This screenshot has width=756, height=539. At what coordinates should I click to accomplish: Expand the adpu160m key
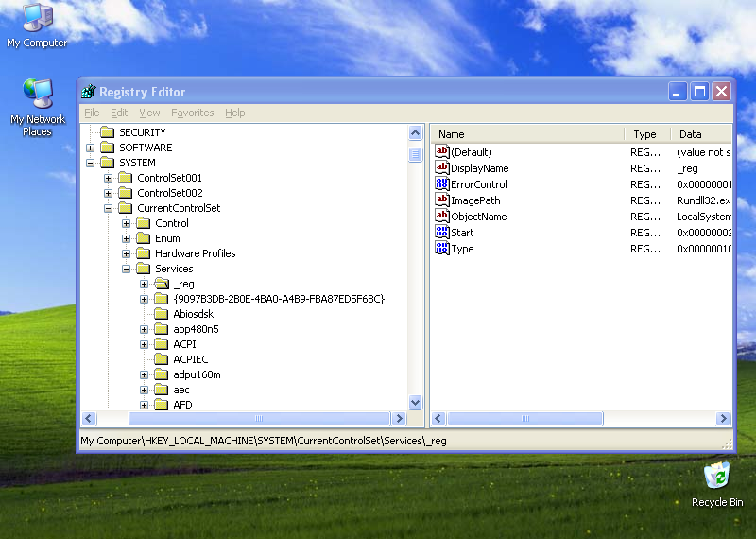point(144,374)
